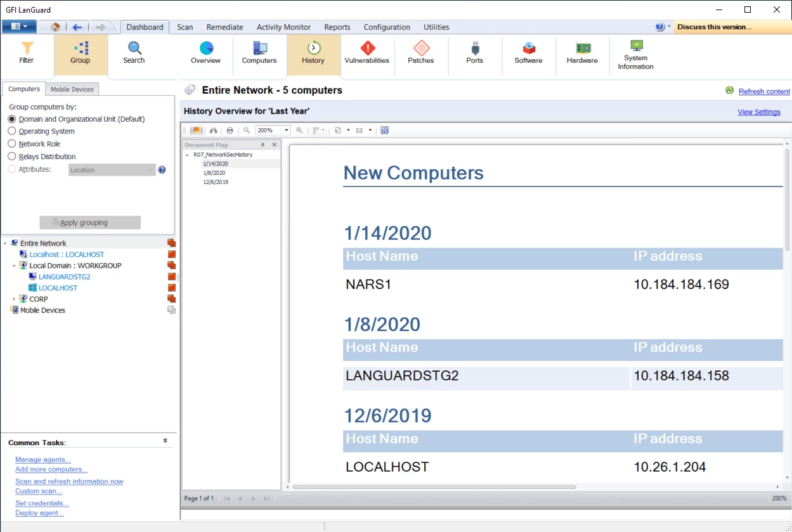Switch to the Mobile Devices tab
Viewport: 792px width, 532px height.
coord(72,89)
